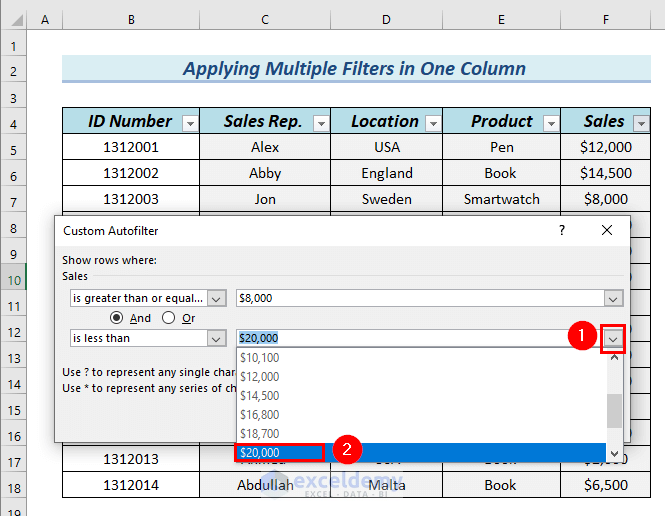This screenshot has height=516, width=665.
Task: Click the value list scrollbar thumb
Action: pyautogui.click(x=615, y=409)
